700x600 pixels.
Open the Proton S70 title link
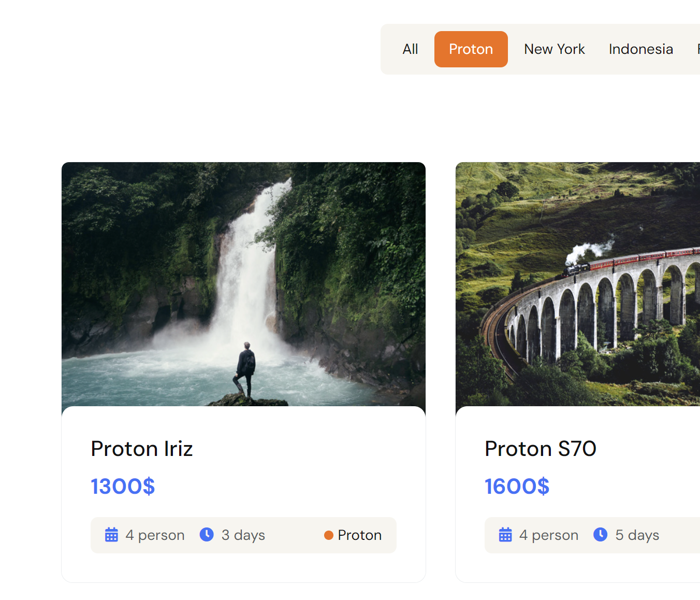(x=540, y=449)
